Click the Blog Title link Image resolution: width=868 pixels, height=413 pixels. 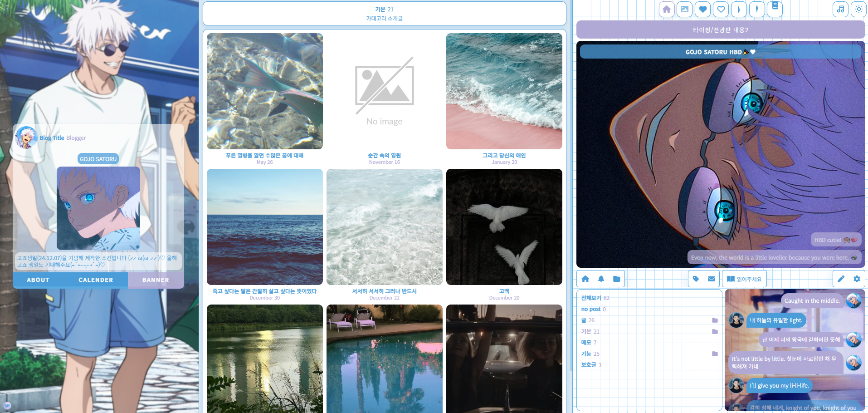pos(52,138)
